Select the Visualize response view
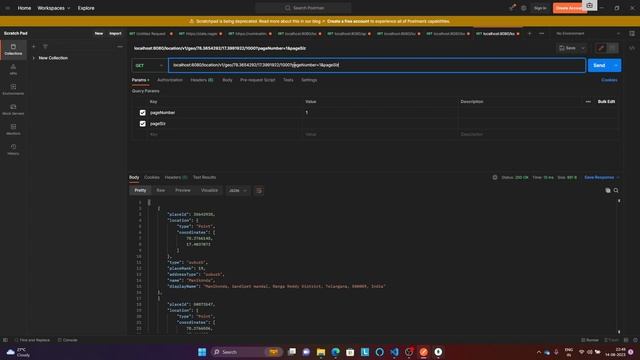This screenshot has width=640, height=360. pyautogui.click(x=209, y=191)
